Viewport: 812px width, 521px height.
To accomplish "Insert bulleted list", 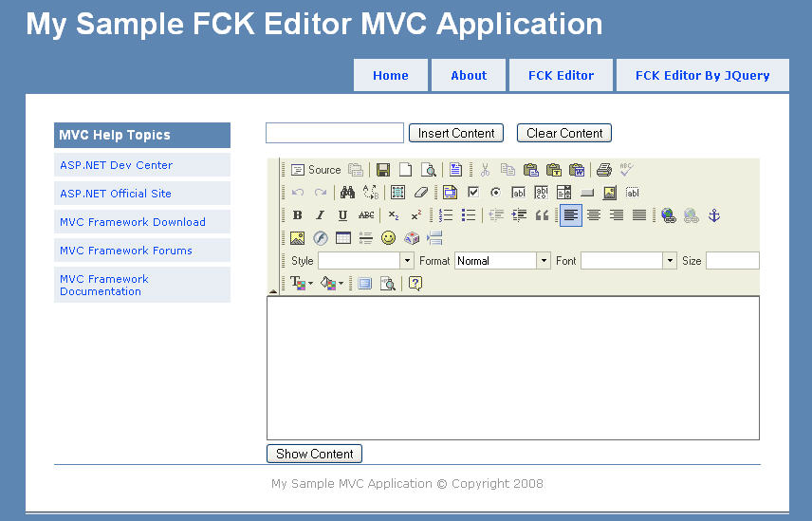I will [x=469, y=215].
